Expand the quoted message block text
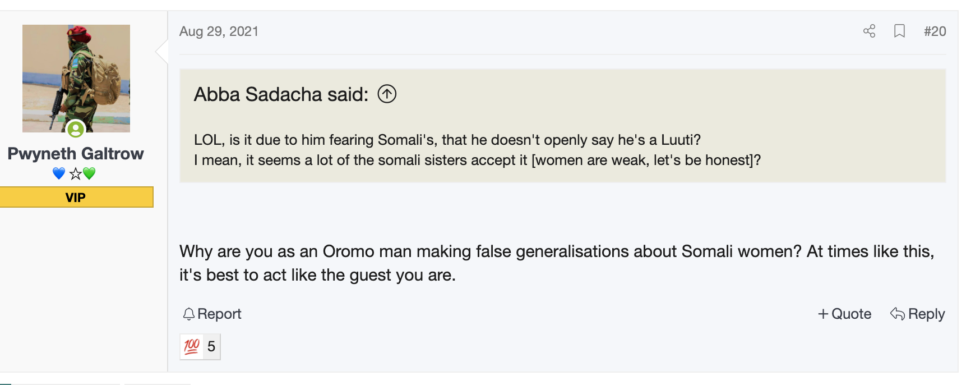The height and width of the screenshot is (385, 980). click(477, 150)
